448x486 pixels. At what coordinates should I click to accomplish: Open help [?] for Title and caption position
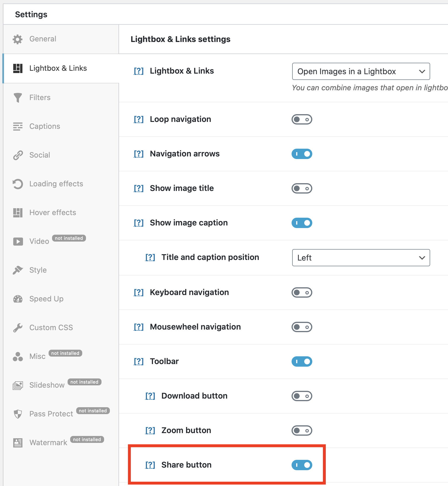150,257
